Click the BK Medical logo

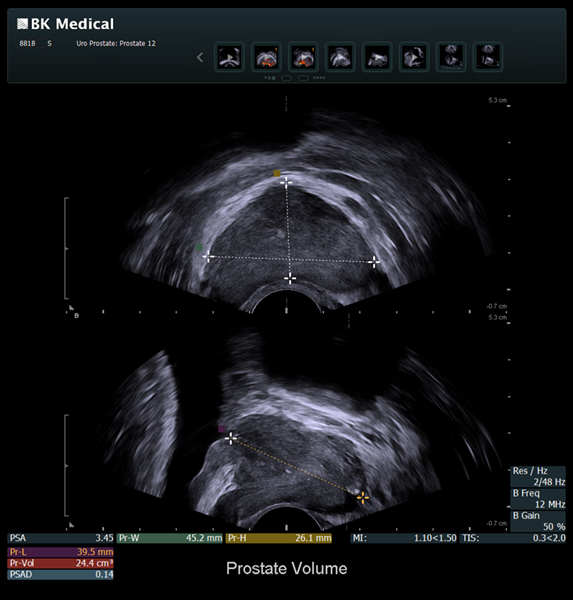65,24
